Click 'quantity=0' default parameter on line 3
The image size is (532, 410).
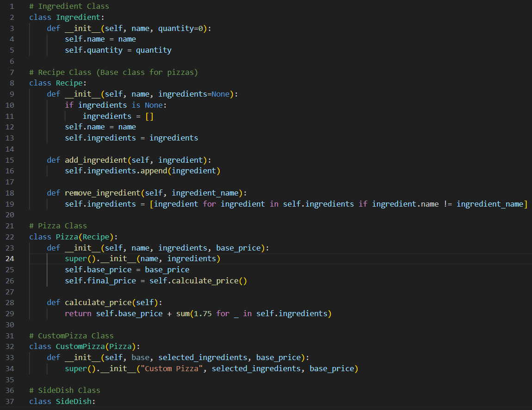[x=180, y=28]
